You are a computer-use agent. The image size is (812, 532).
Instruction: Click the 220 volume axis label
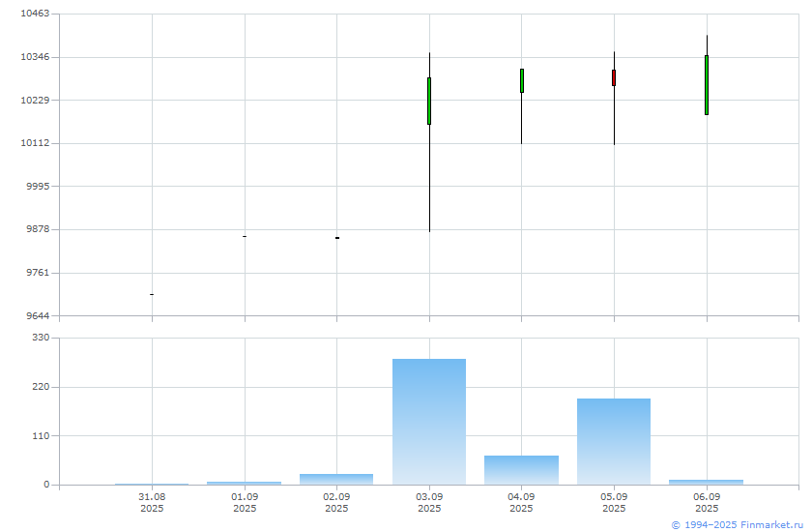click(41, 387)
